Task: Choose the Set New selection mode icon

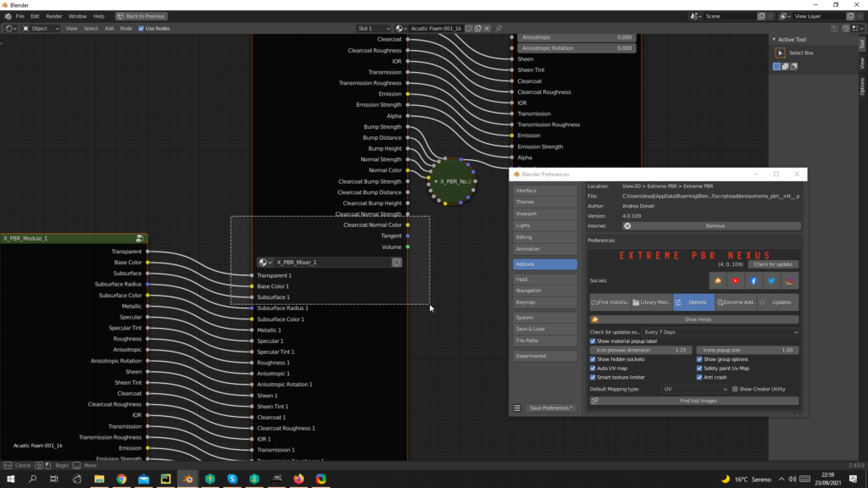Action: (x=776, y=66)
